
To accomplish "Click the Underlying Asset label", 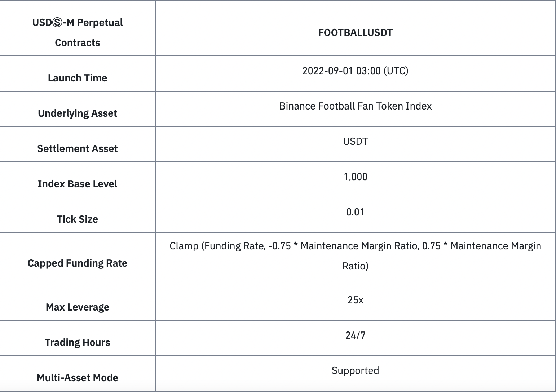I will [78, 113].
